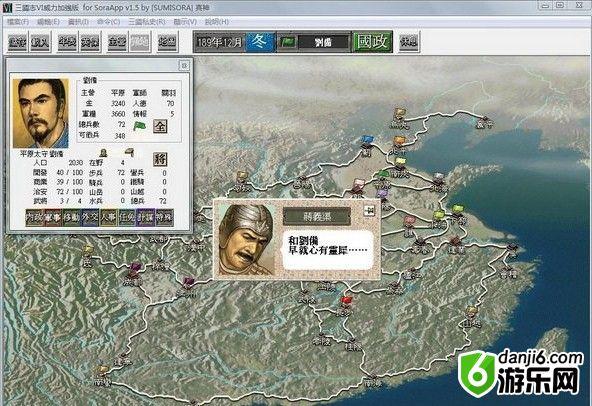592x406 pixels.
Task: Click the 全 button in ruler info
Action: pyautogui.click(x=160, y=127)
